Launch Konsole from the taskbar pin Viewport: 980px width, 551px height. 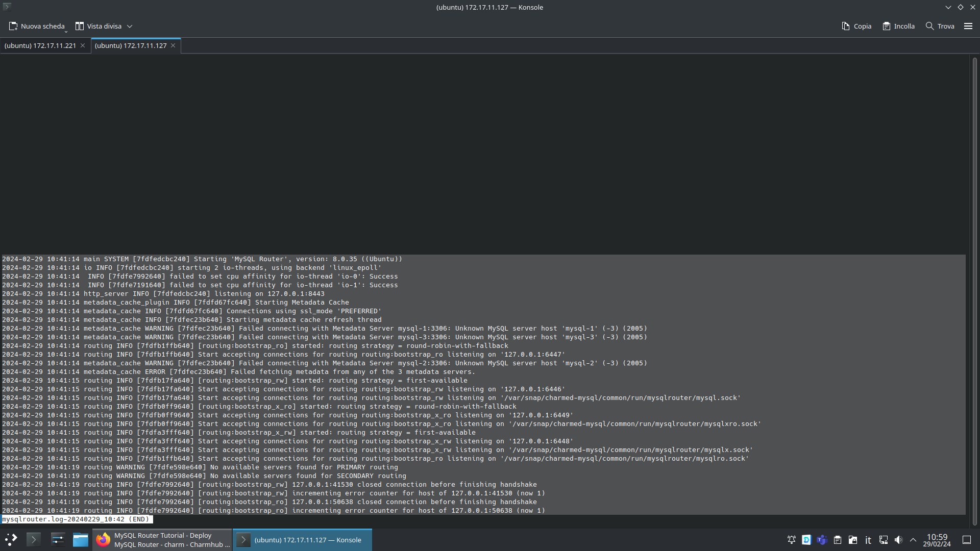(34, 540)
